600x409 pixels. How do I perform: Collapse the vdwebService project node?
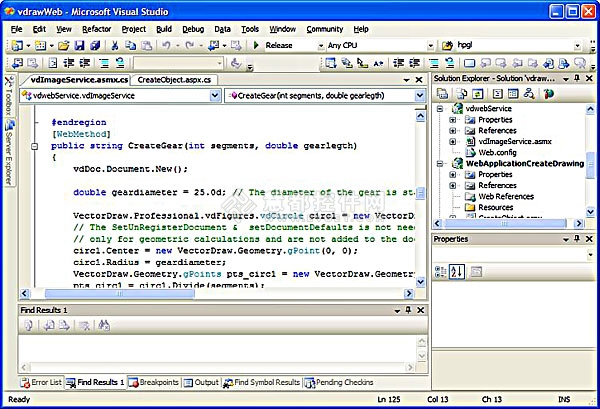coord(440,109)
